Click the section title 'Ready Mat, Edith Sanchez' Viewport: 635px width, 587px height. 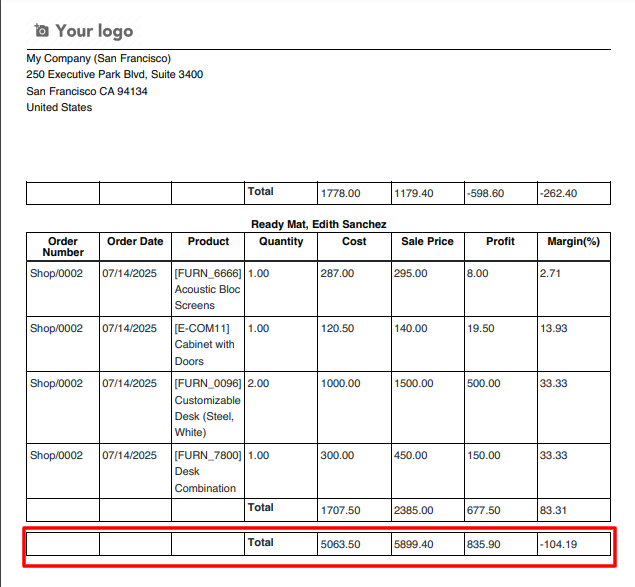(319, 224)
